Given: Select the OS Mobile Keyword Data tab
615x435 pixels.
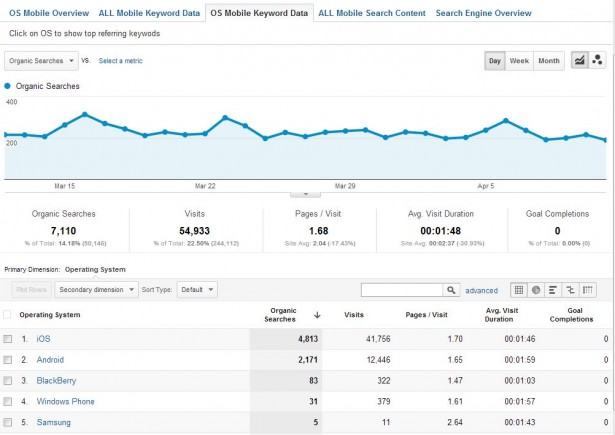Looking at the screenshot, I should 259,13.
